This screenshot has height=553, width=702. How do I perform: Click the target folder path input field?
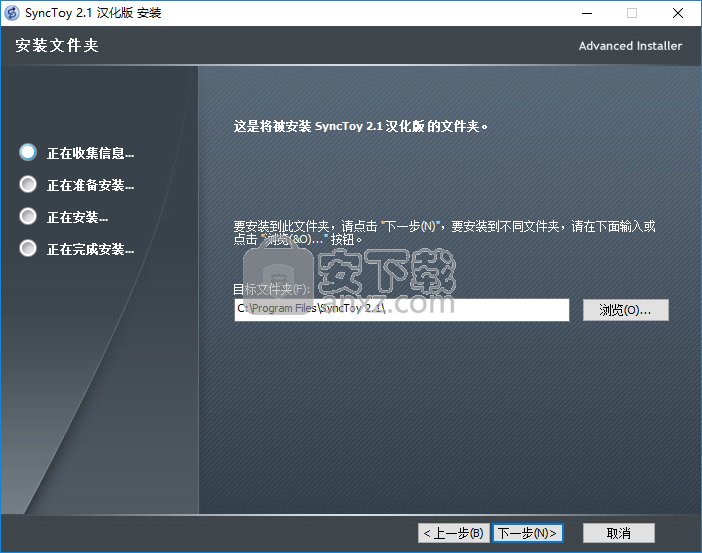pyautogui.click(x=402, y=310)
